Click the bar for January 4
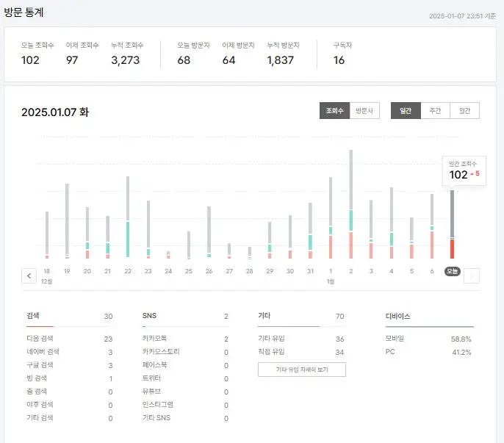The width and height of the screenshot is (504, 443). pos(392,223)
